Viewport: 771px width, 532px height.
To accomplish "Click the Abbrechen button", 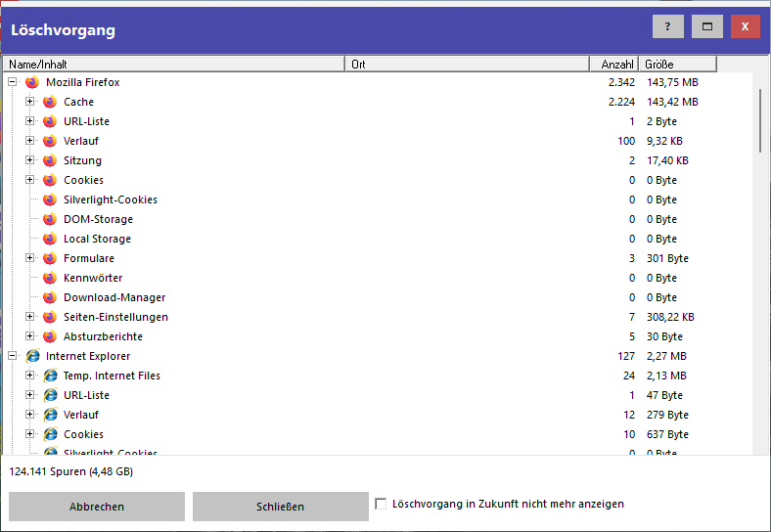I will point(96,507).
